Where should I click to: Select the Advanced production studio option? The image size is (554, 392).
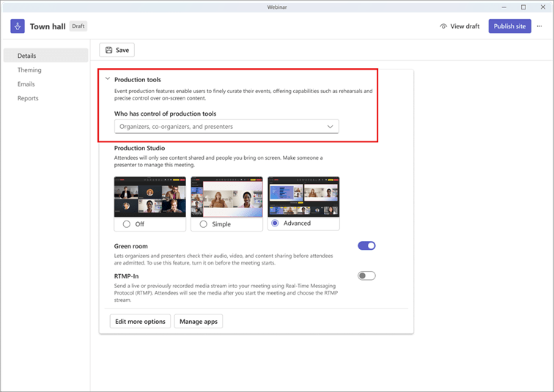tap(275, 223)
